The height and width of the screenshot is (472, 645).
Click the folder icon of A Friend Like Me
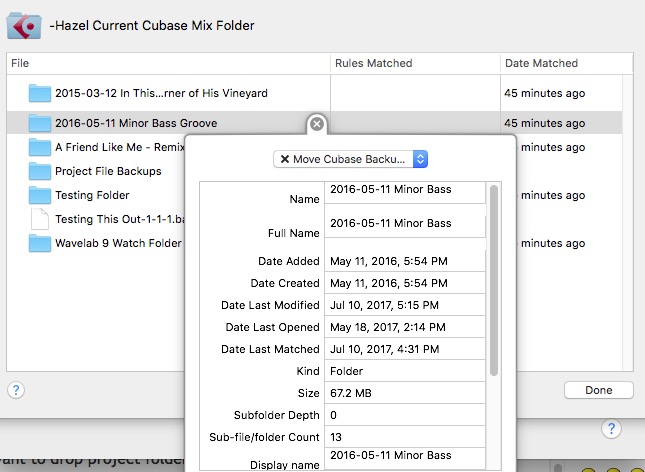pyautogui.click(x=40, y=147)
